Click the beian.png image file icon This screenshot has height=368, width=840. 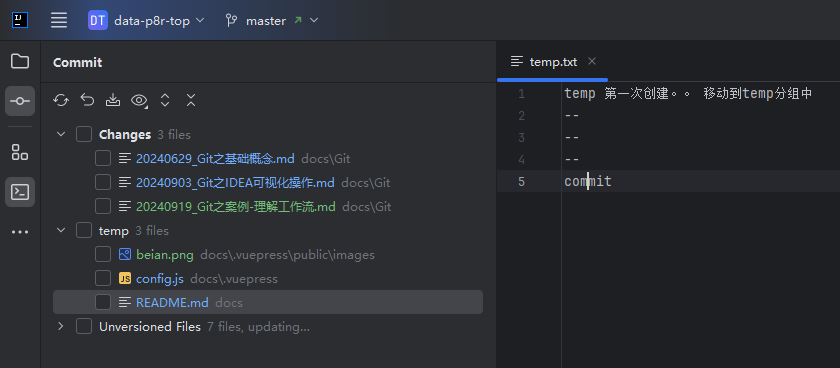[x=125, y=254]
